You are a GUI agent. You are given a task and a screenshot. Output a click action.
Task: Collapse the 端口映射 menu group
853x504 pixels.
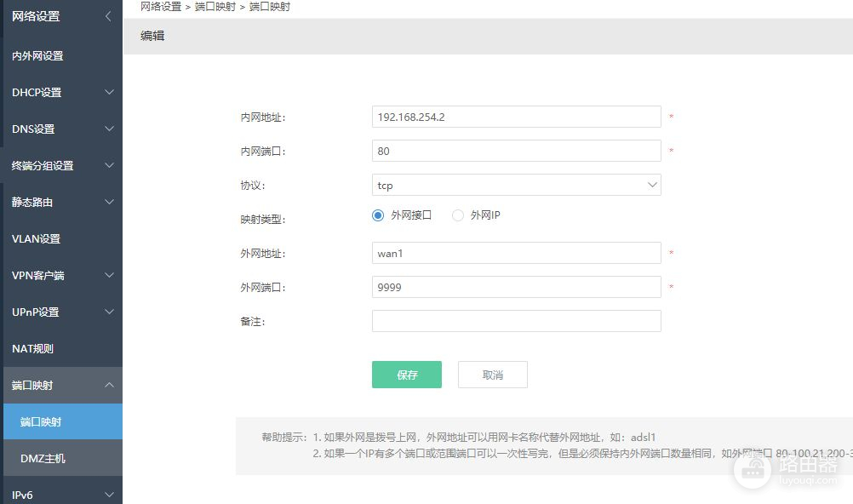(x=109, y=385)
